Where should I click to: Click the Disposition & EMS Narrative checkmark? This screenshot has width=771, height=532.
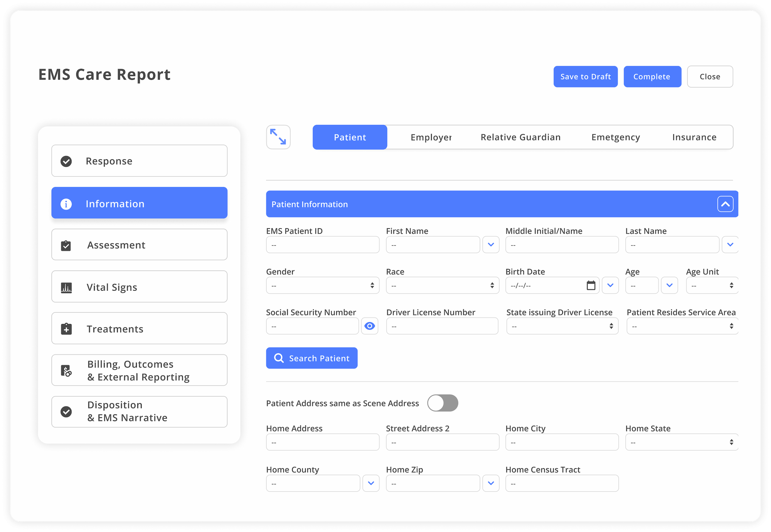[66, 411]
